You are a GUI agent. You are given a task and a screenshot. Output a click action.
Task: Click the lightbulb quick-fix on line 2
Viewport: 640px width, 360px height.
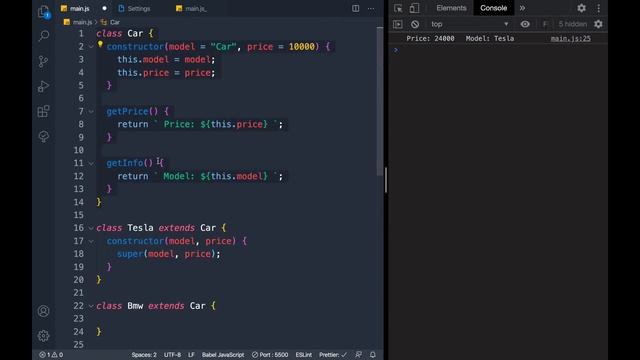click(100, 44)
